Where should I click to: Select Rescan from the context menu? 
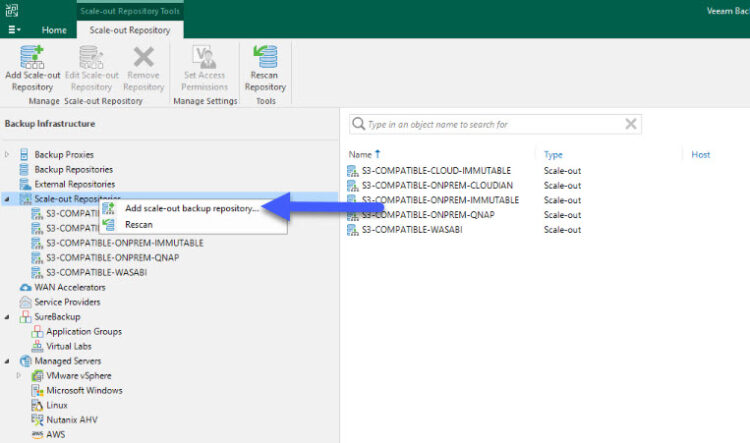click(139, 225)
